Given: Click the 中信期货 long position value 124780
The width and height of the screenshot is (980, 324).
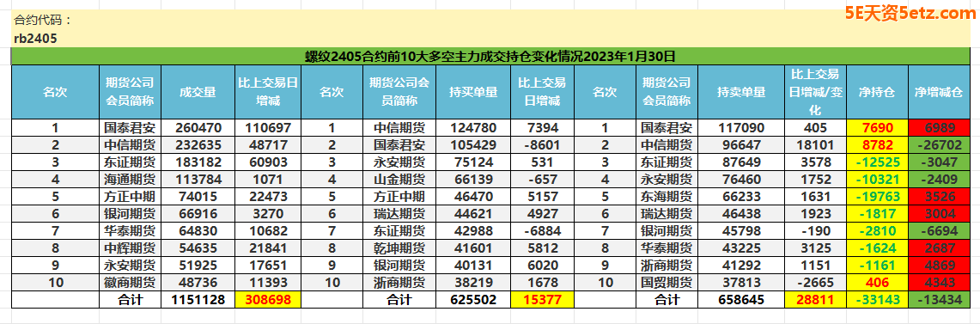Looking at the screenshot, I should [x=473, y=128].
